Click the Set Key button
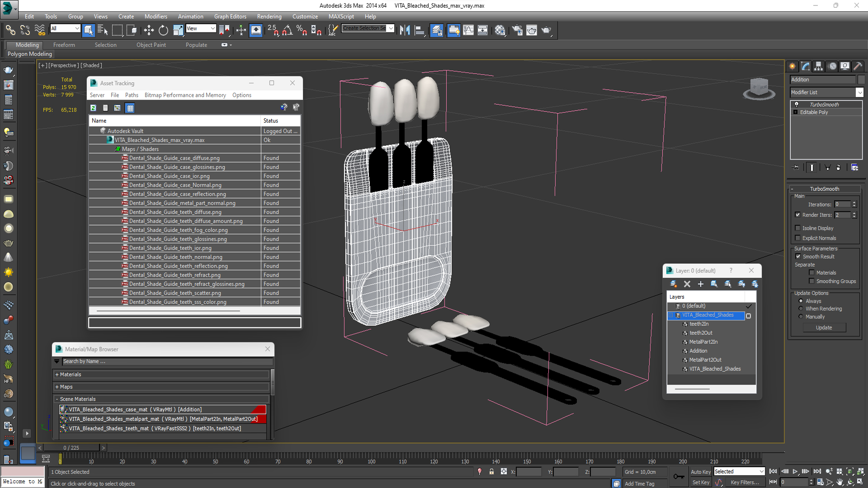Screen dimensions: 868x488 [x=701, y=483]
